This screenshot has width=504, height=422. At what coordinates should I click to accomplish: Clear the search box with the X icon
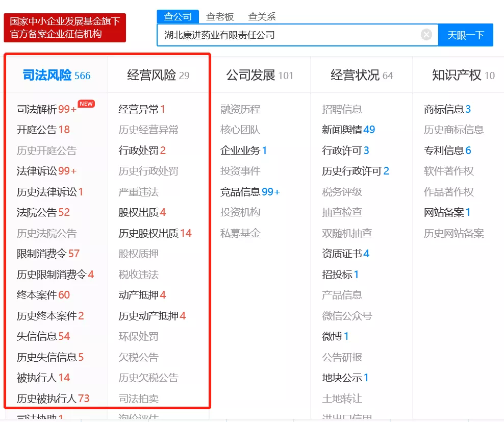[x=426, y=34]
